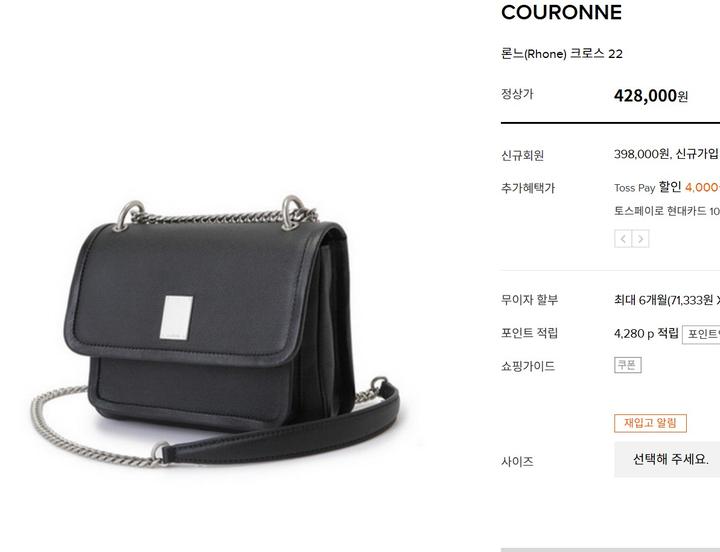Click the COURONNE brand name
Image resolution: width=720 pixels, height=552 pixels.
coord(561,12)
